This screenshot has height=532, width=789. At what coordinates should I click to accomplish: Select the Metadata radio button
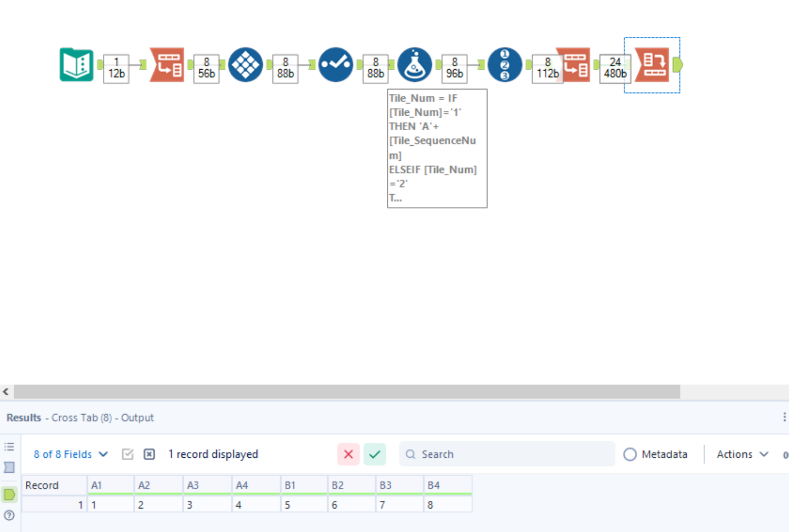tap(630, 454)
